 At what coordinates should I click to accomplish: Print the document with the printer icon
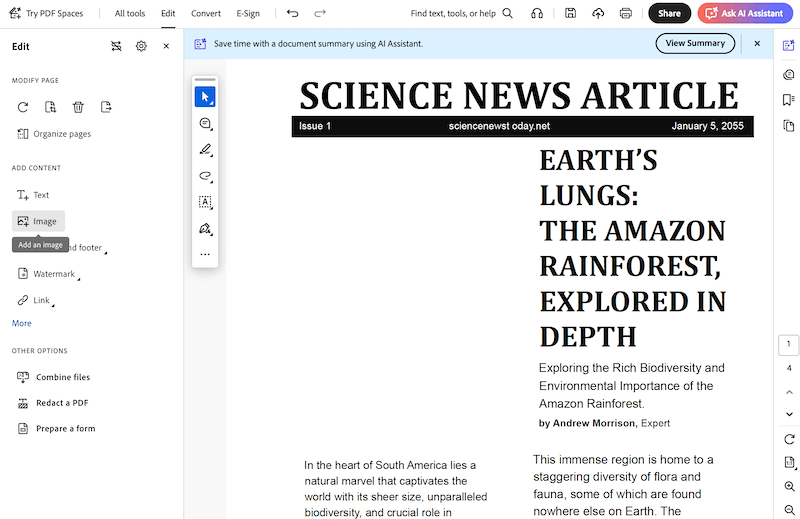coord(626,13)
